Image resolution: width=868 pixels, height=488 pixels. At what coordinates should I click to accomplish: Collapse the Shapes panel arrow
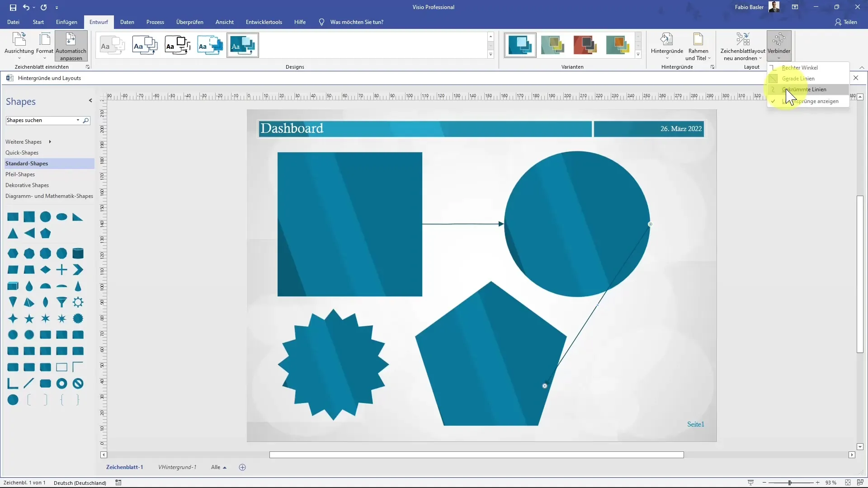tap(90, 101)
